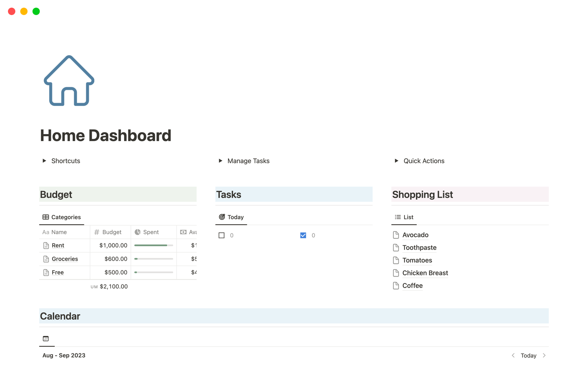Check the empty task checkbox in Tasks
This screenshot has width=588, height=368.
221,235
